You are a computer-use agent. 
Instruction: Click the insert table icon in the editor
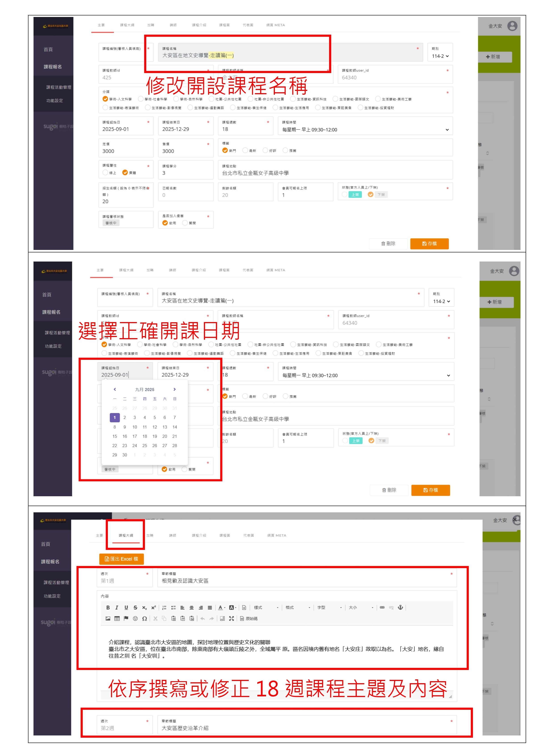pos(117,618)
